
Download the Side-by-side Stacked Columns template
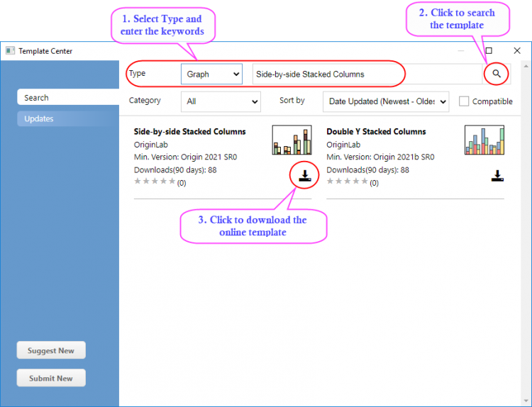click(x=305, y=176)
